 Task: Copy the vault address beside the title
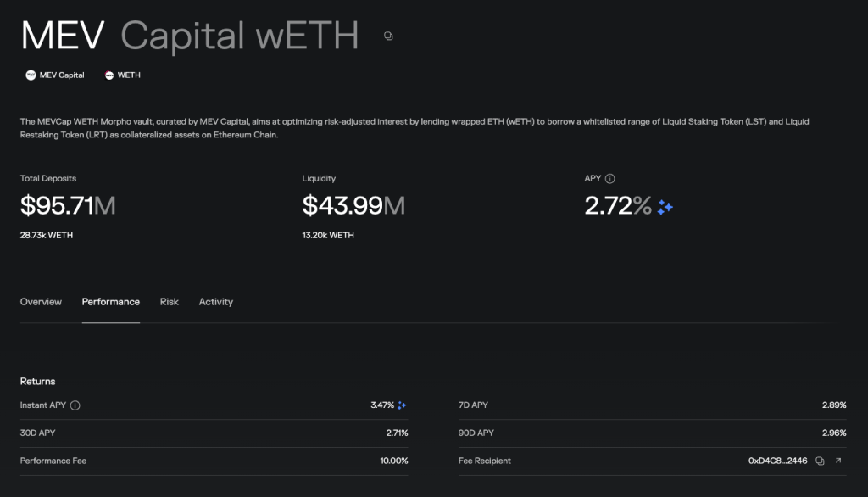pyautogui.click(x=388, y=36)
